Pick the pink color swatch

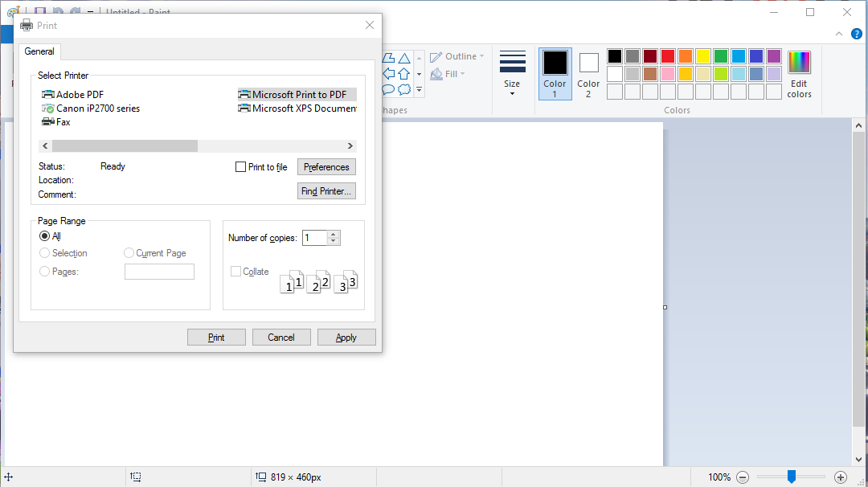click(x=668, y=74)
